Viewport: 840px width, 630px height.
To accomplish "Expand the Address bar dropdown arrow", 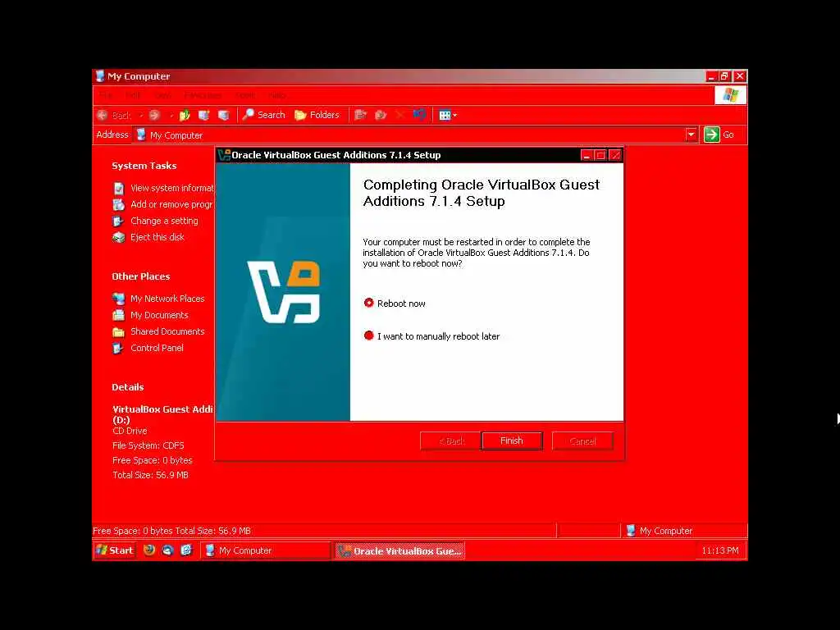I will tap(691, 135).
